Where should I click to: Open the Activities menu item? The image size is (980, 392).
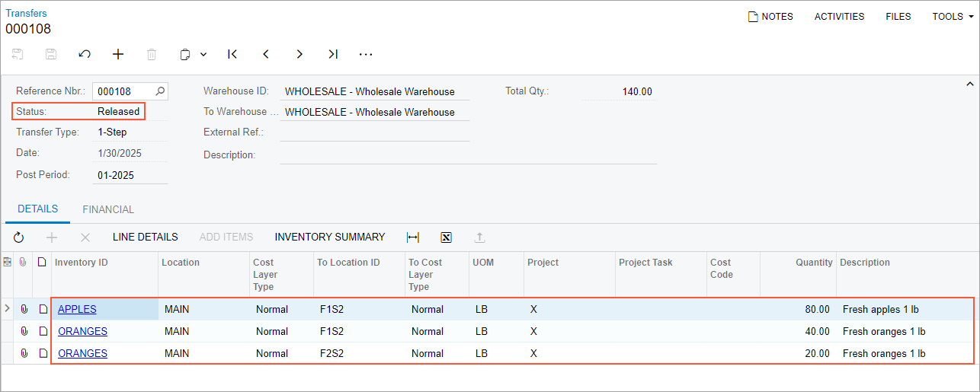point(839,17)
